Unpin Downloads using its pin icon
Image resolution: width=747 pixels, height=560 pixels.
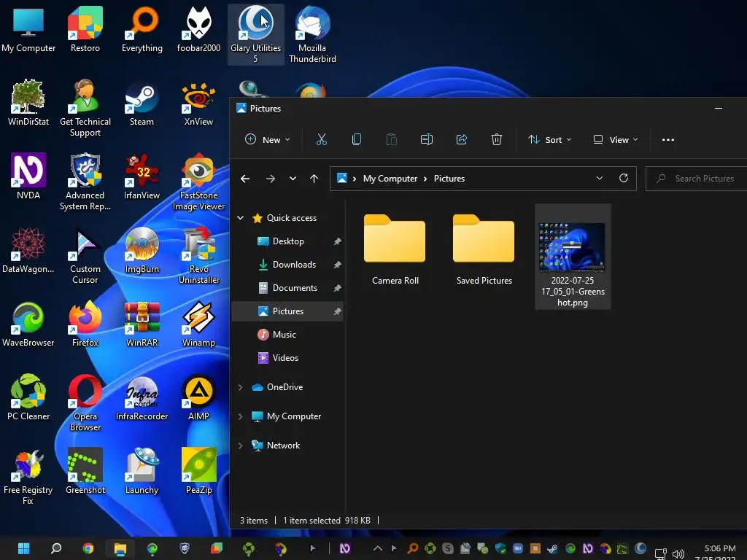pyautogui.click(x=337, y=265)
